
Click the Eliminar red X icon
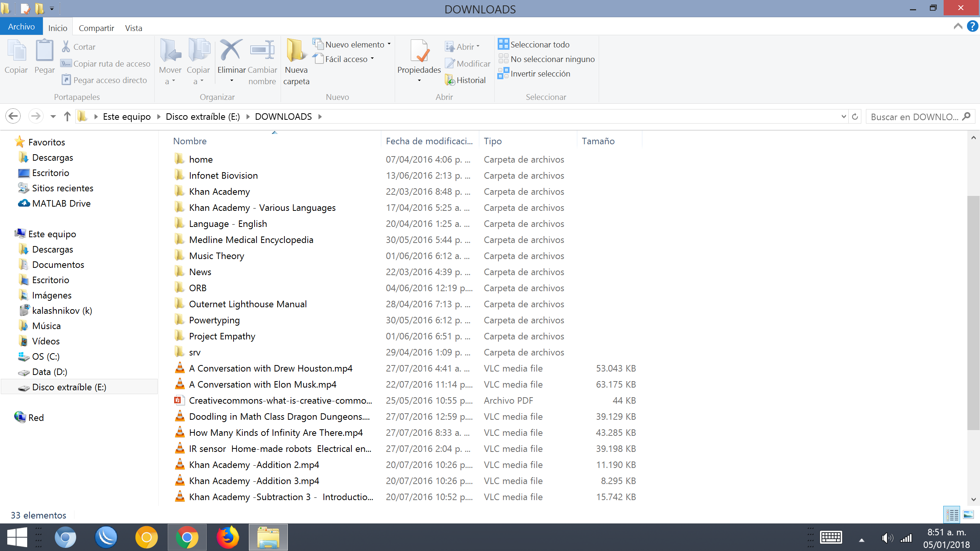(x=231, y=50)
